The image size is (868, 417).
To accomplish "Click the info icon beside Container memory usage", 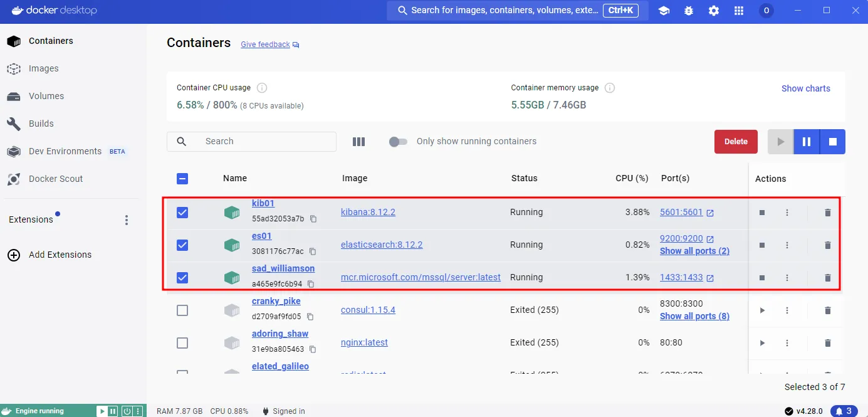I will (610, 88).
